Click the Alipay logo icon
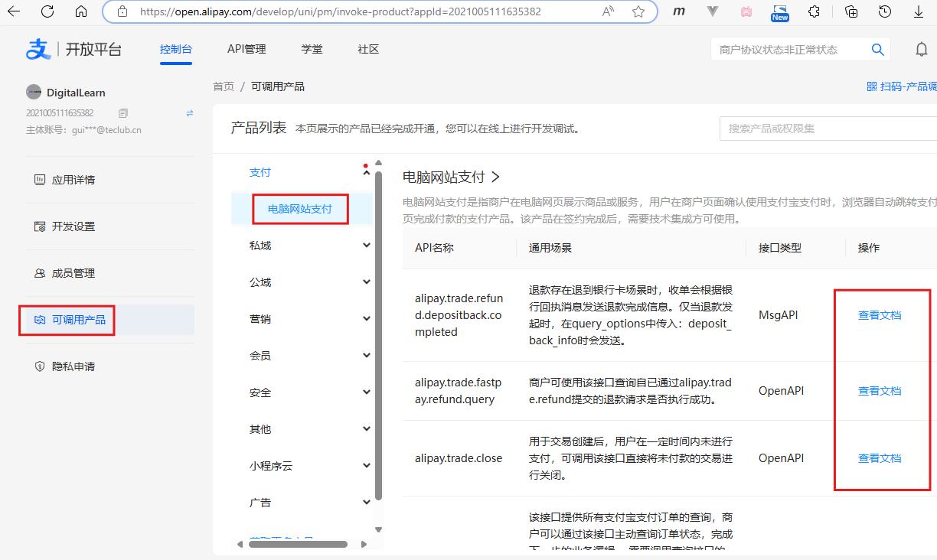The height and width of the screenshot is (560, 937). coord(38,50)
